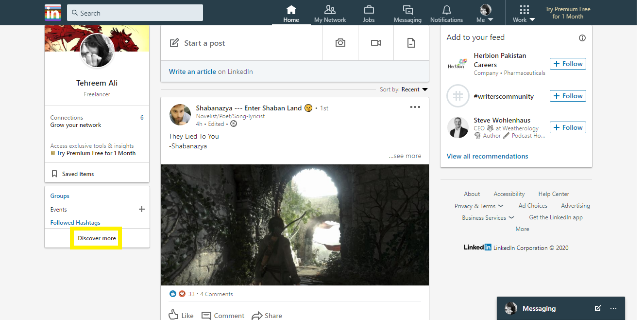Image resolution: width=644 pixels, height=320 pixels.
Task: Upload a photo with the camera icon
Action: 340,43
